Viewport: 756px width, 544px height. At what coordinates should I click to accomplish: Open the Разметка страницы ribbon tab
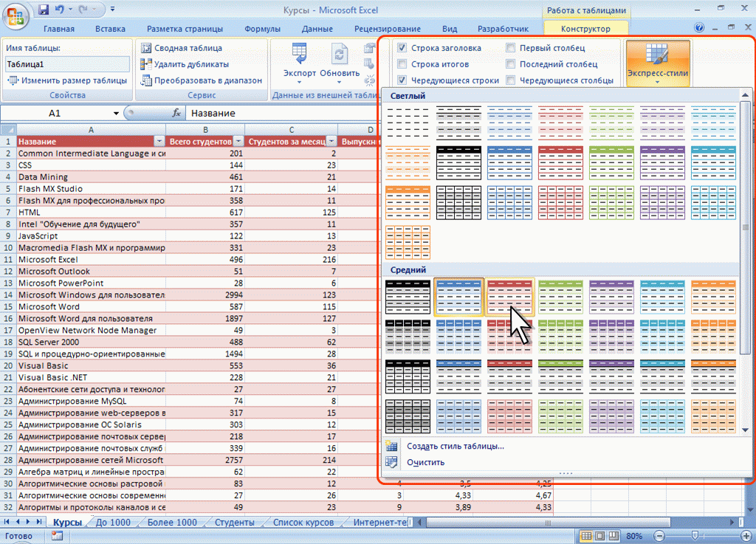pyautogui.click(x=185, y=29)
